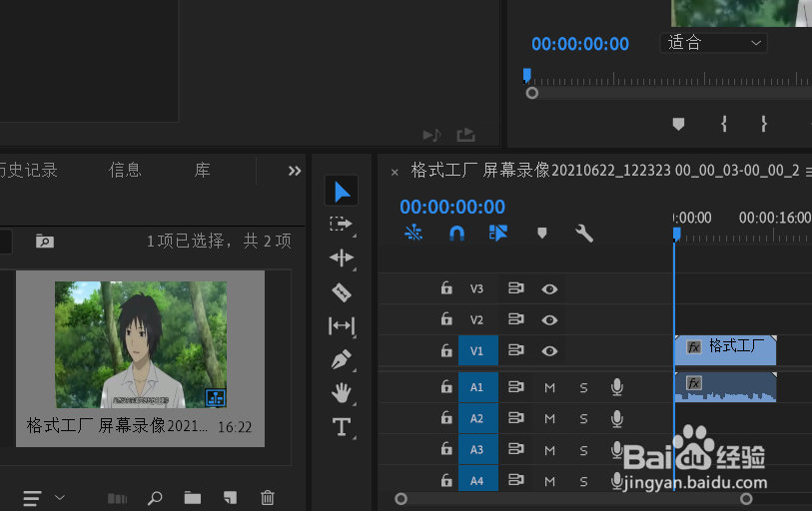
Task: Toggle sync lock on track V2
Action: point(515,319)
